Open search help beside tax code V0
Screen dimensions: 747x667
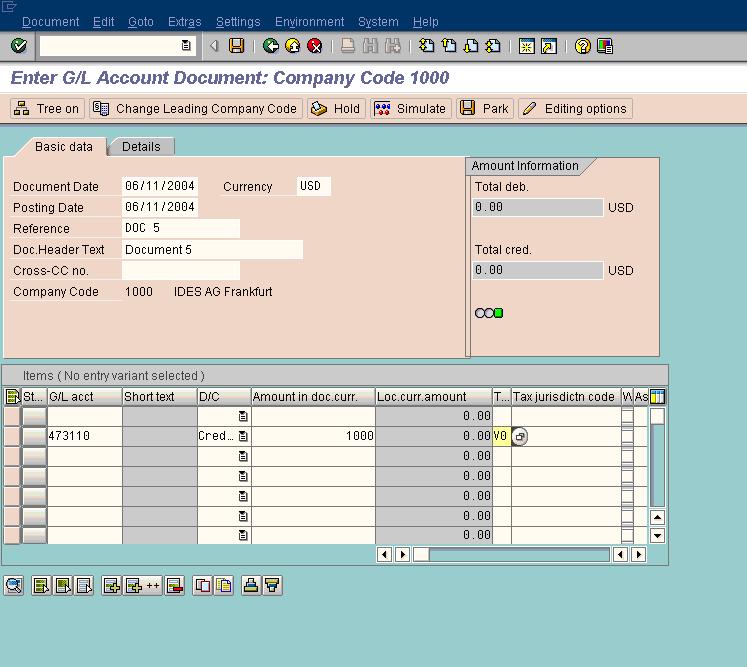[x=520, y=437]
